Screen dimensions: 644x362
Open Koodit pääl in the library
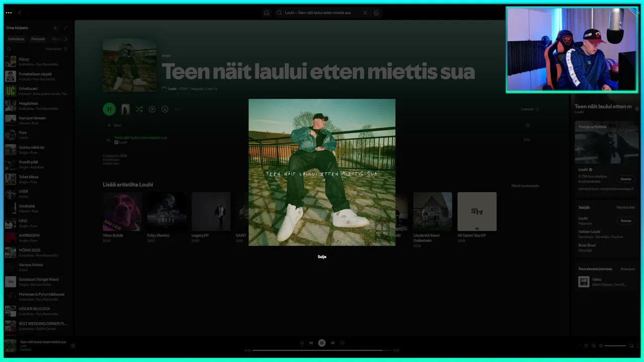tap(37, 164)
